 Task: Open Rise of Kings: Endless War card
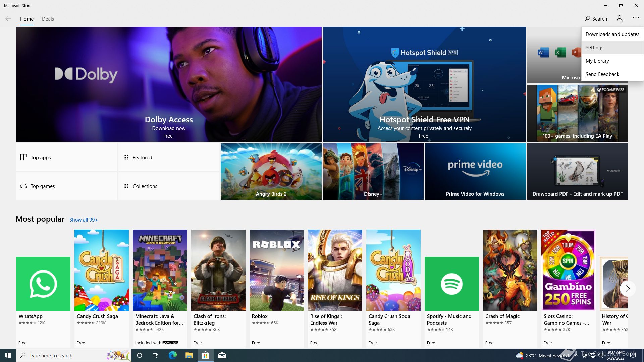(335, 288)
